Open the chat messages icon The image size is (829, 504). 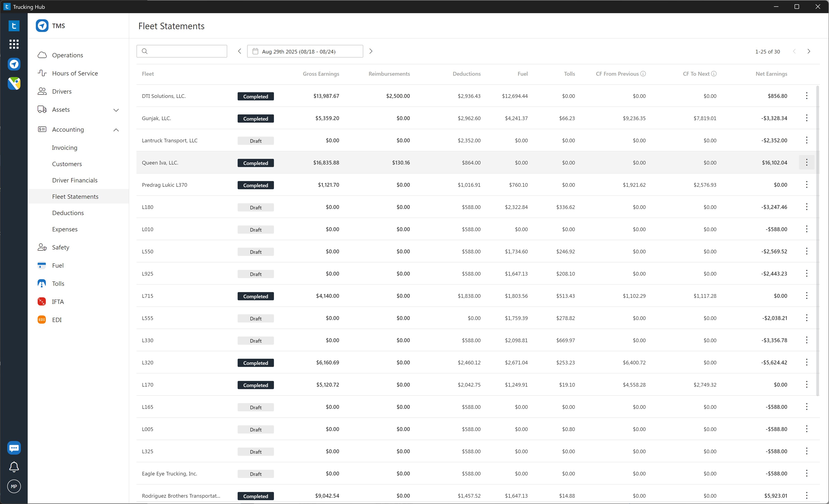tap(14, 448)
